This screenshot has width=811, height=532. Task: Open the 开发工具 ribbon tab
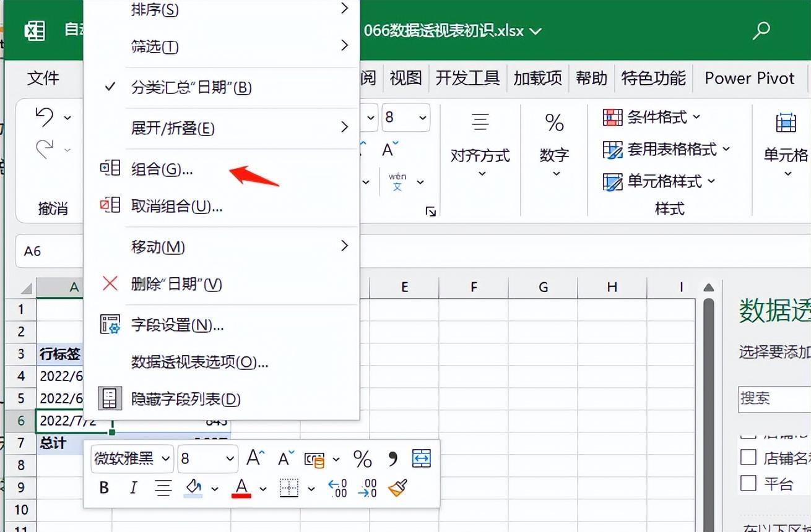click(x=467, y=78)
